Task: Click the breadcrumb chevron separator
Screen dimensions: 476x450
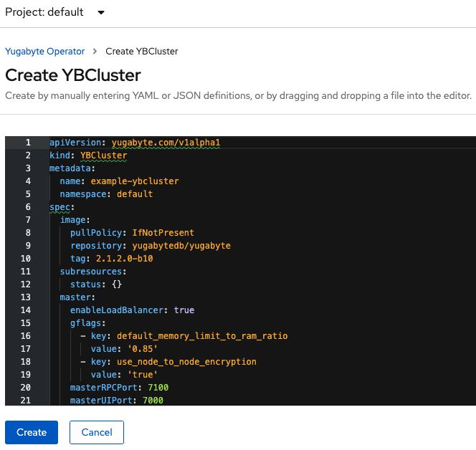Action: tap(95, 52)
